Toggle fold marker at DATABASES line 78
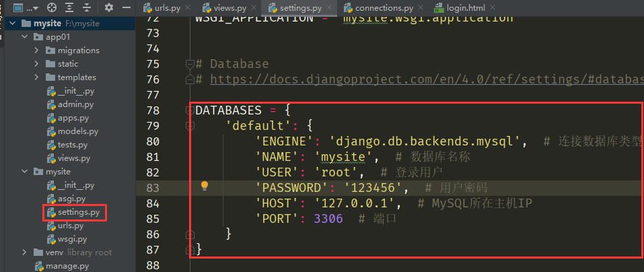Screen dimensions: 644x272 point(190,110)
